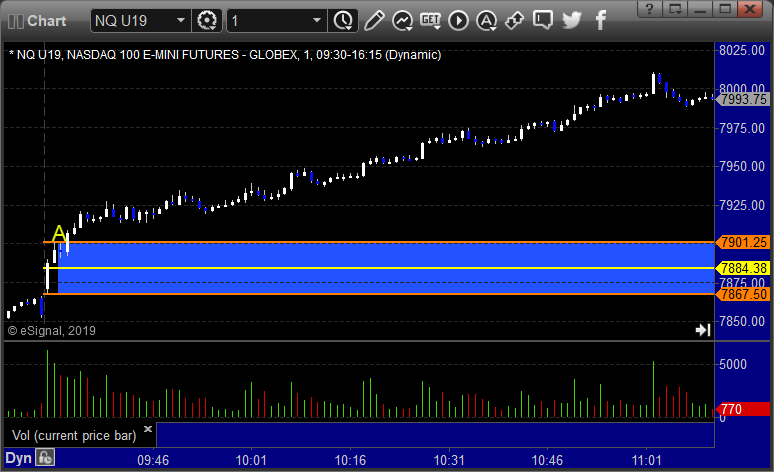Click the yellow A marker on the chart
Image resolution: width=774 pixels, height=472 pixels.
tap(59, 233)
